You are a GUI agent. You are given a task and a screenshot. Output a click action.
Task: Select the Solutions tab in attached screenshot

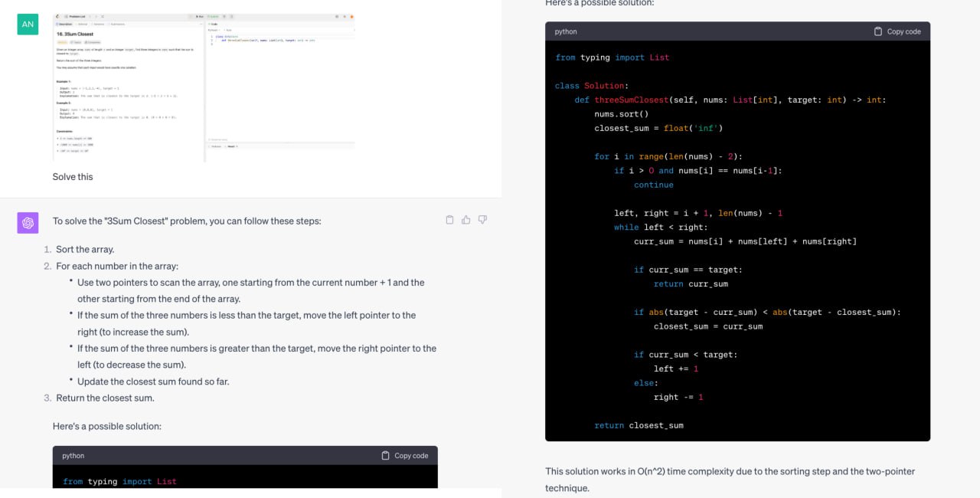100,25
